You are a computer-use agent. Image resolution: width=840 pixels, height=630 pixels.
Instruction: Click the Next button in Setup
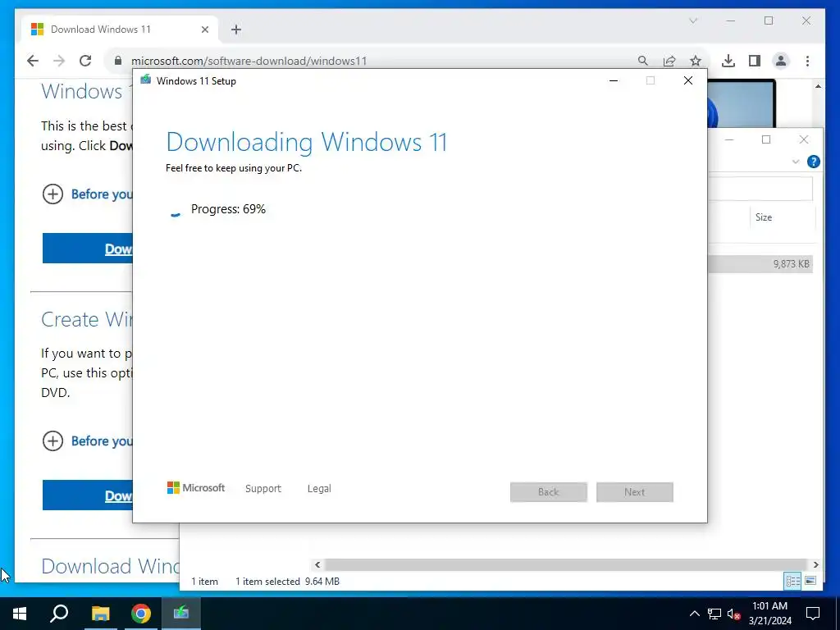pyautogui.click(x=635, y=492)
